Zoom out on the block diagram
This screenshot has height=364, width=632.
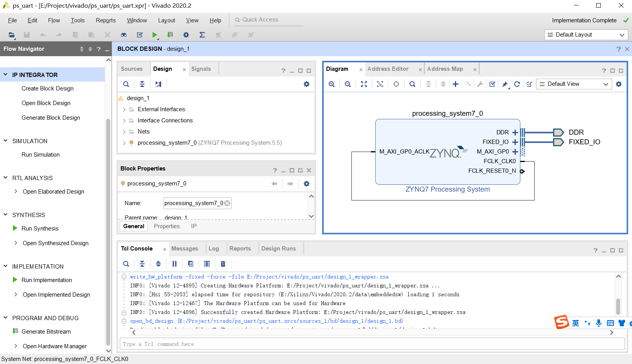(x=348, y=84)
